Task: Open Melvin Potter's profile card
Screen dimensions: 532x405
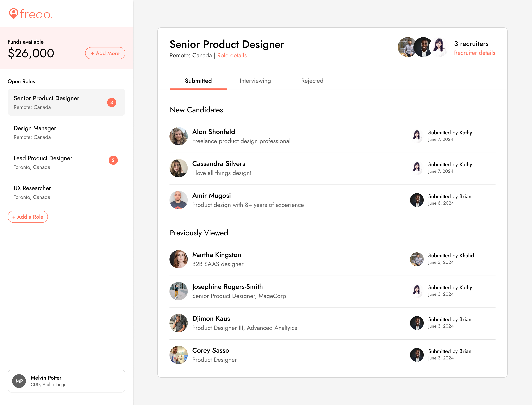Action: (x=66, y=381)
